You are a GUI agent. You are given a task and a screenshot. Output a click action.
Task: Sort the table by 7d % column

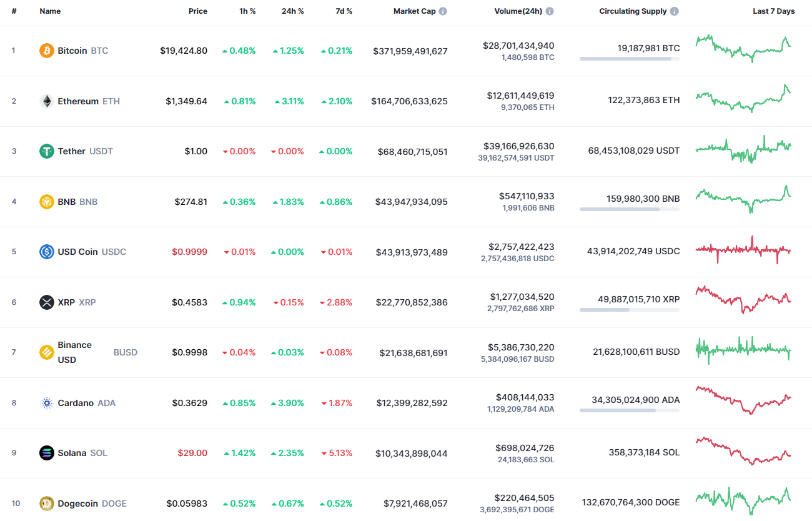tap(343, 11)
